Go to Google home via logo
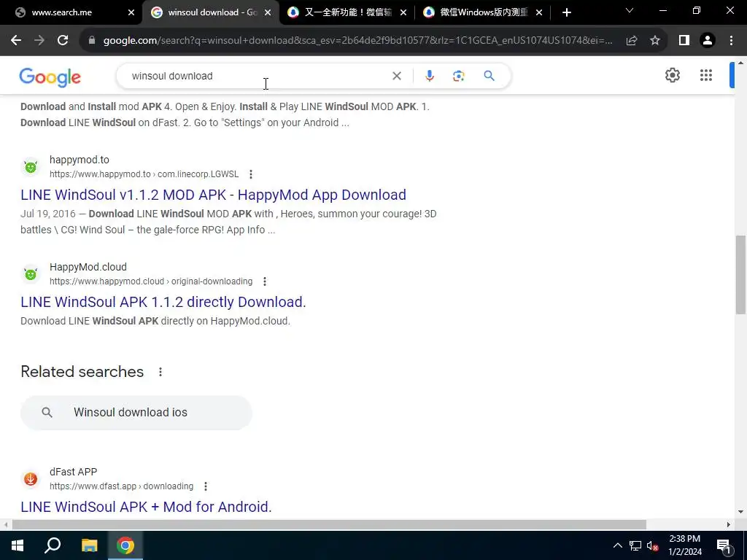Image resolution: width=747 pixels, height=560 pixels. tap(50, 77)
